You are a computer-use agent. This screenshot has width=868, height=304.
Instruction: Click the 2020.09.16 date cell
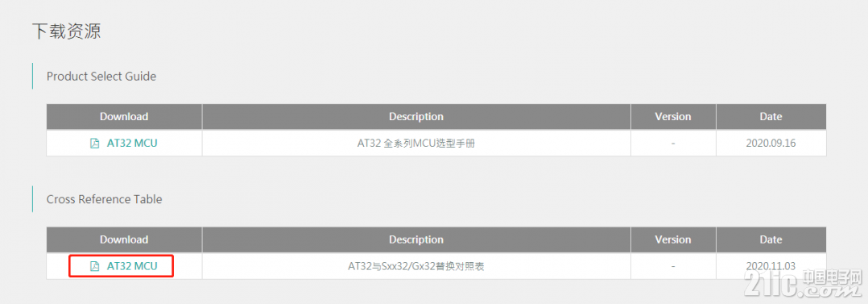771,143
